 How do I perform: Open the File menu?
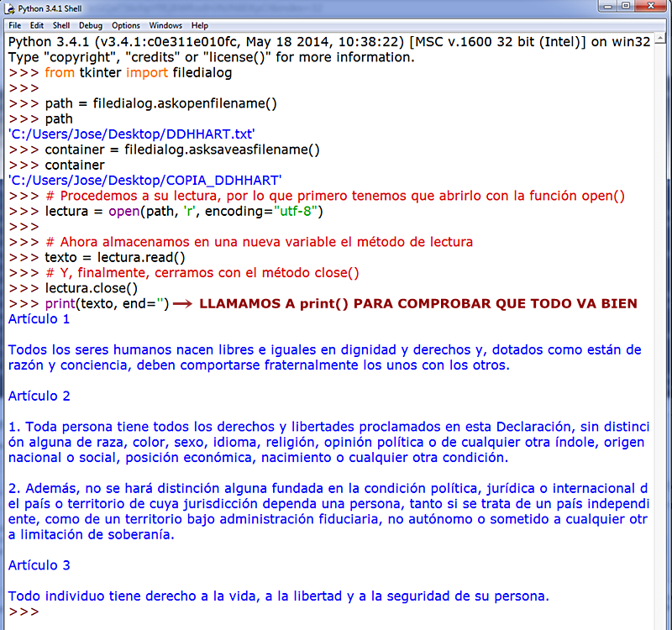click(x=14, y=25)
